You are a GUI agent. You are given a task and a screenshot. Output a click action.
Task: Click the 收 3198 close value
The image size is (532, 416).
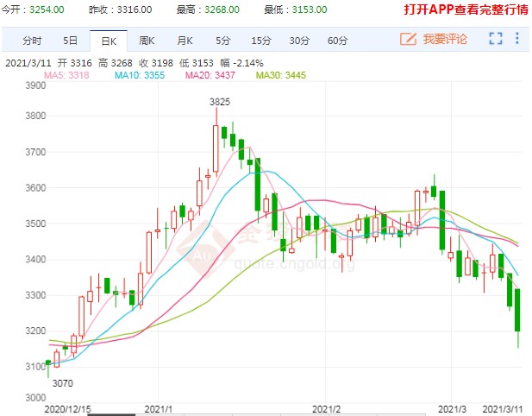(156, 63)
